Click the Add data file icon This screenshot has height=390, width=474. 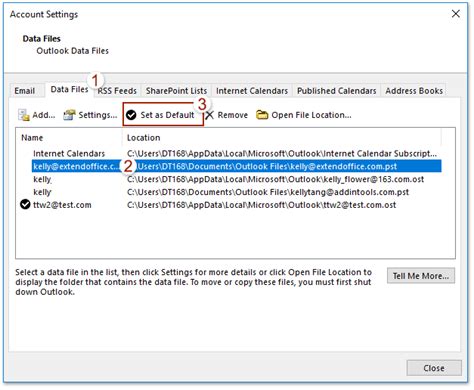point(24,115)
